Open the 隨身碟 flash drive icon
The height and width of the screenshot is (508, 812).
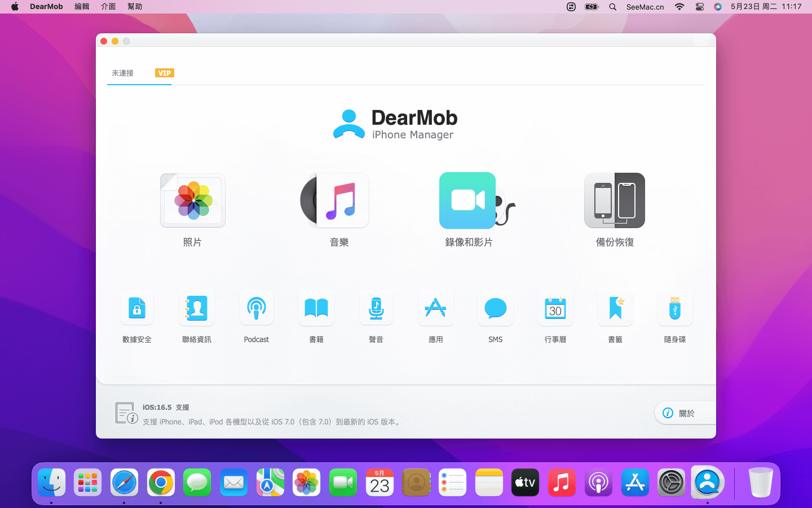[x=675, y=308]
